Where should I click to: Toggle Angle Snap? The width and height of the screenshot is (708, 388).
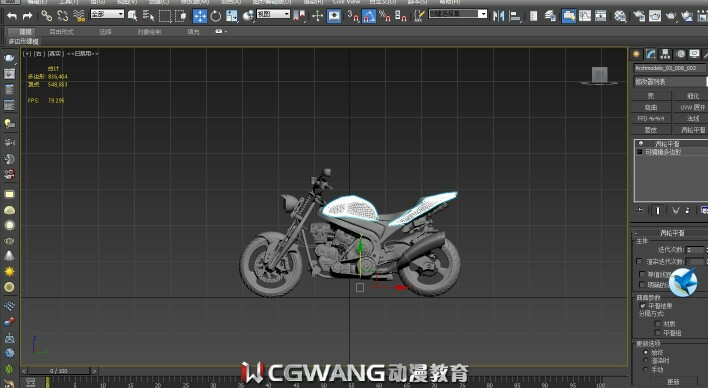(x=369, y=16)
